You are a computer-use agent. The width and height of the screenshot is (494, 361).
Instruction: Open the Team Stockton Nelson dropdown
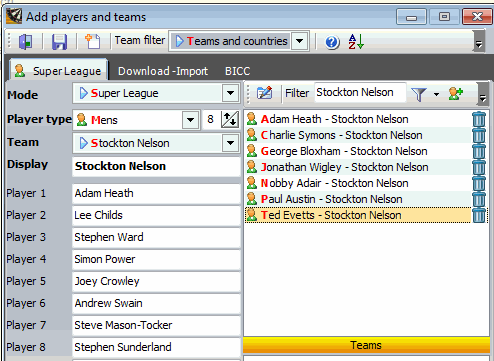tap(230, 143)
